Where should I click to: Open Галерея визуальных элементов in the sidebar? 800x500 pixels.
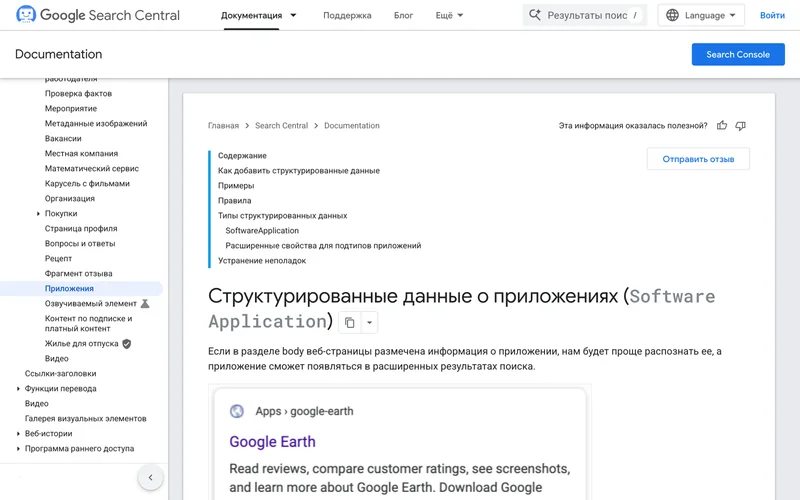pyautogui.click(x=85, y=419)
